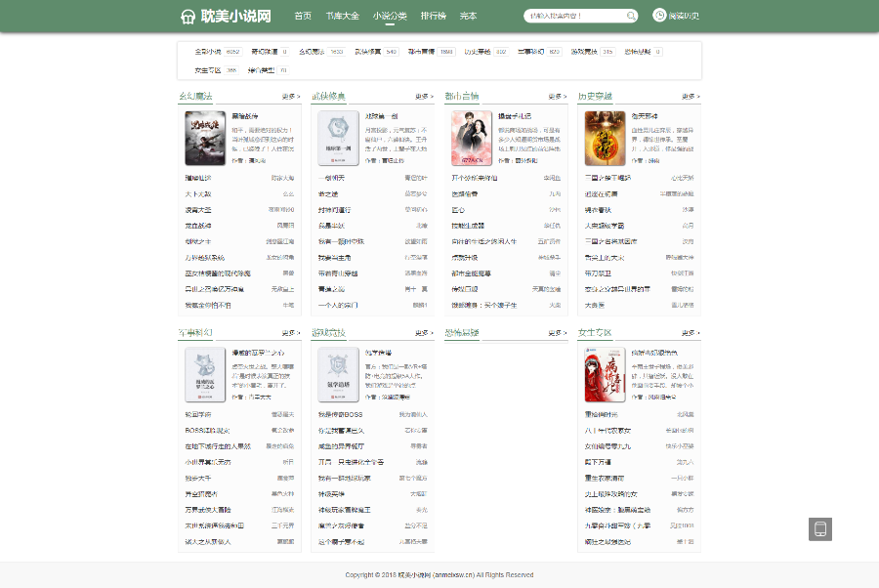Click the floating mobile phone icon
The width and height of the screenshot is (879, 588).
[818, 528]
